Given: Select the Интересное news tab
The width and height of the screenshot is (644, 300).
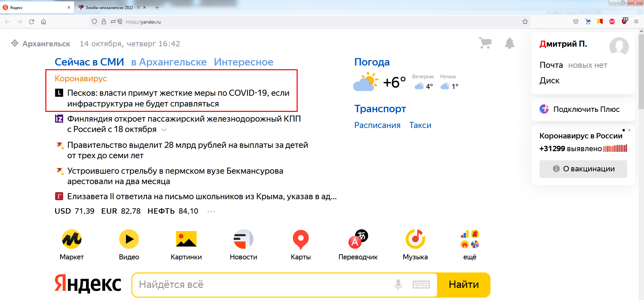Looking at the screenshot, I should [x=244, y=62].
